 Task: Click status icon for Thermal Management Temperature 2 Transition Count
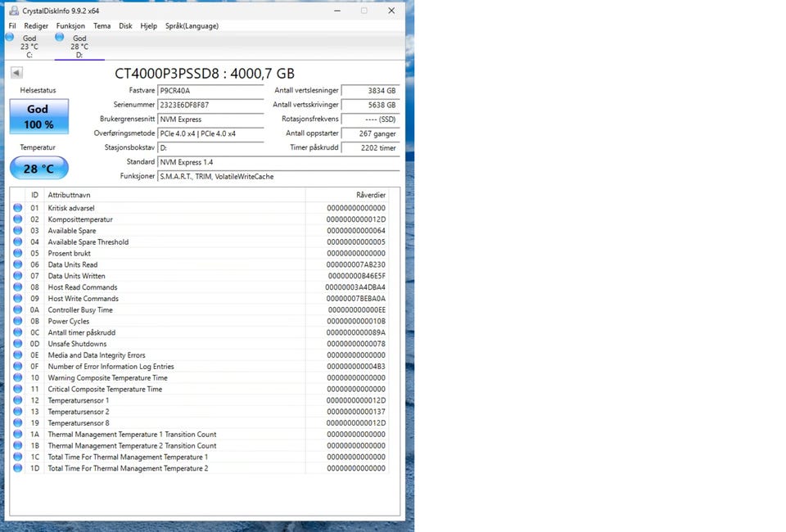pos(17,445)
